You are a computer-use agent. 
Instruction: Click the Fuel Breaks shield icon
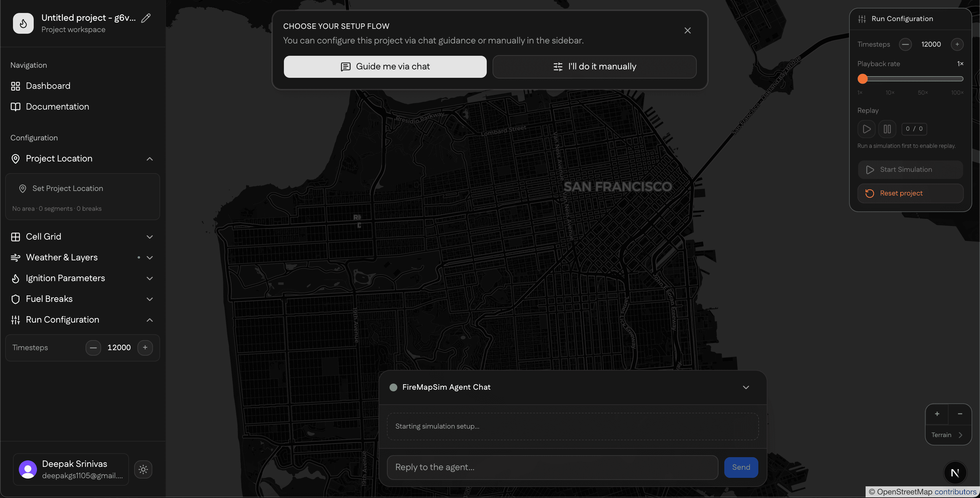pyautogui.click(x=16, y=299)
